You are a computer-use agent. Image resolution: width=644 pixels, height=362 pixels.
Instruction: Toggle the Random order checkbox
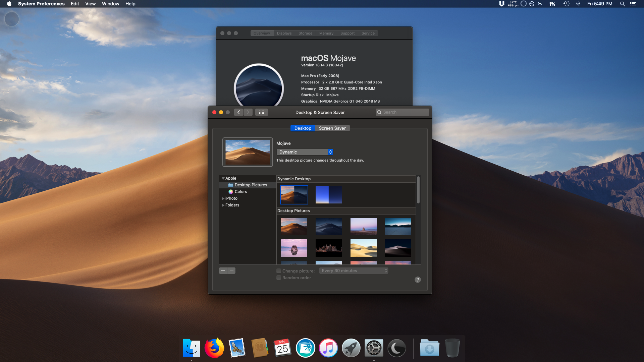[x=279, y=278]
